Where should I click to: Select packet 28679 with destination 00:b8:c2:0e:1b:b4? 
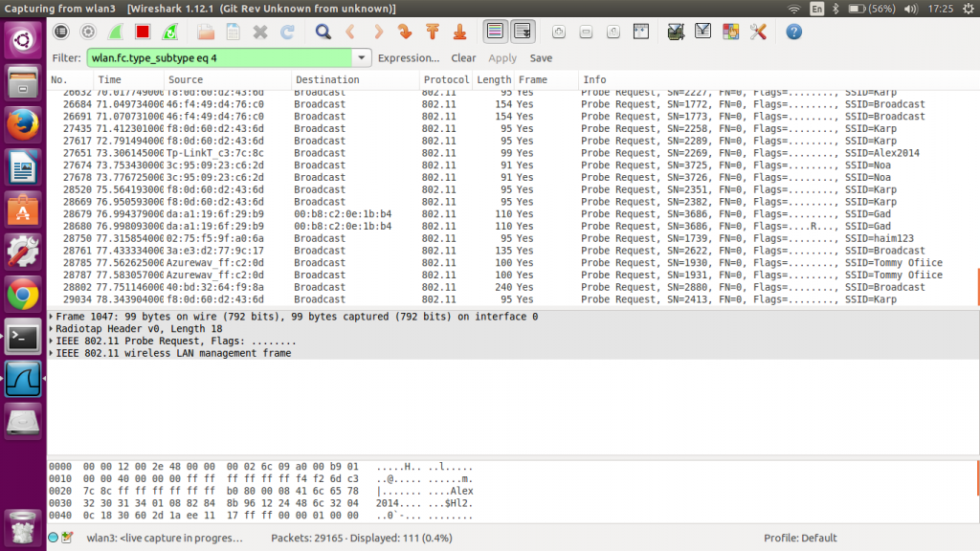(x=513, y=213)
